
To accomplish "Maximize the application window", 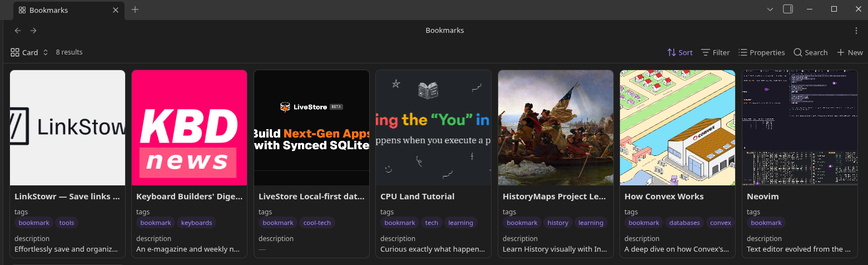I will click(x=834, y=9).
